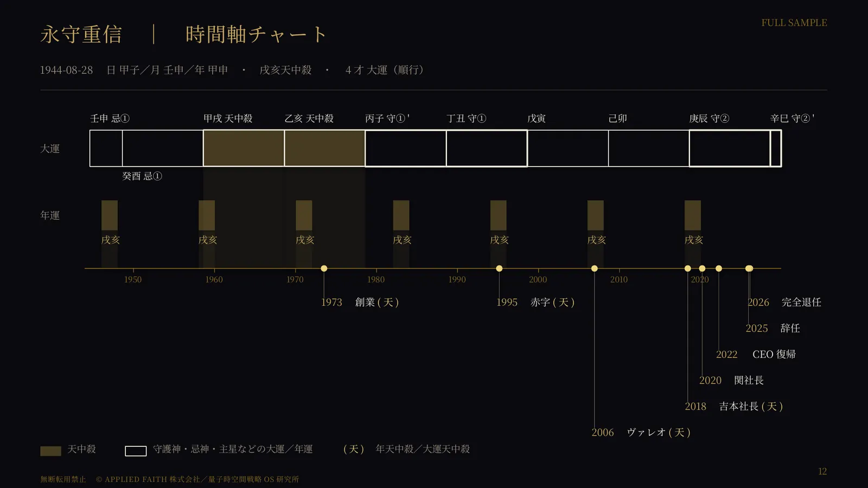Click the 天中殺 legend color swatch

tap(50, 451)
